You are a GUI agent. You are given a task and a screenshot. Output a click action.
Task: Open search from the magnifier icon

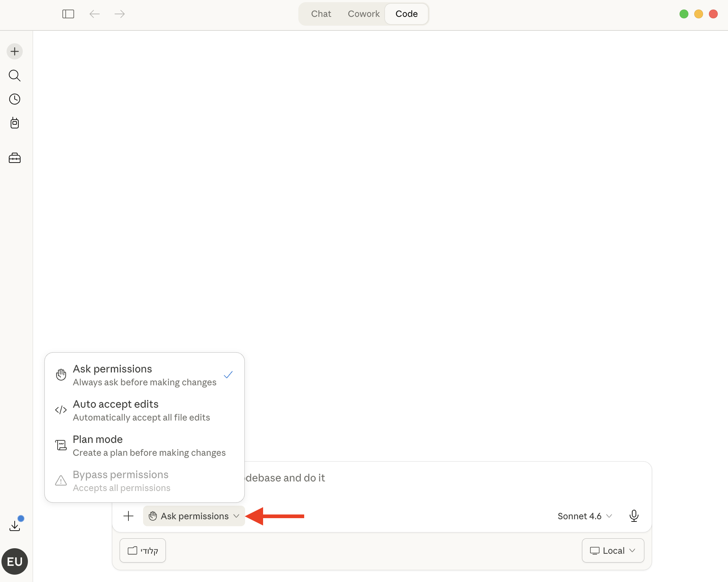15,76
